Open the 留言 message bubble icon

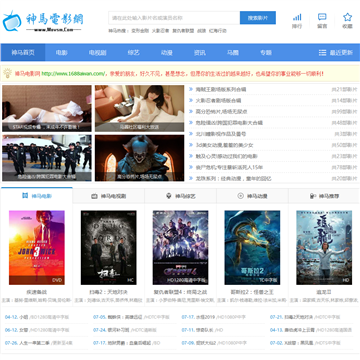tap(322, 17)
